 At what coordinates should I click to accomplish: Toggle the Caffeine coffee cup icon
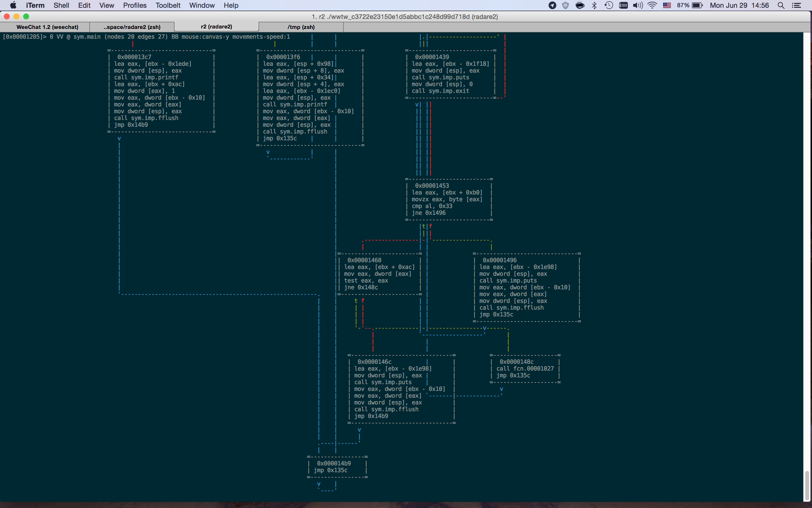click(580, 5)
